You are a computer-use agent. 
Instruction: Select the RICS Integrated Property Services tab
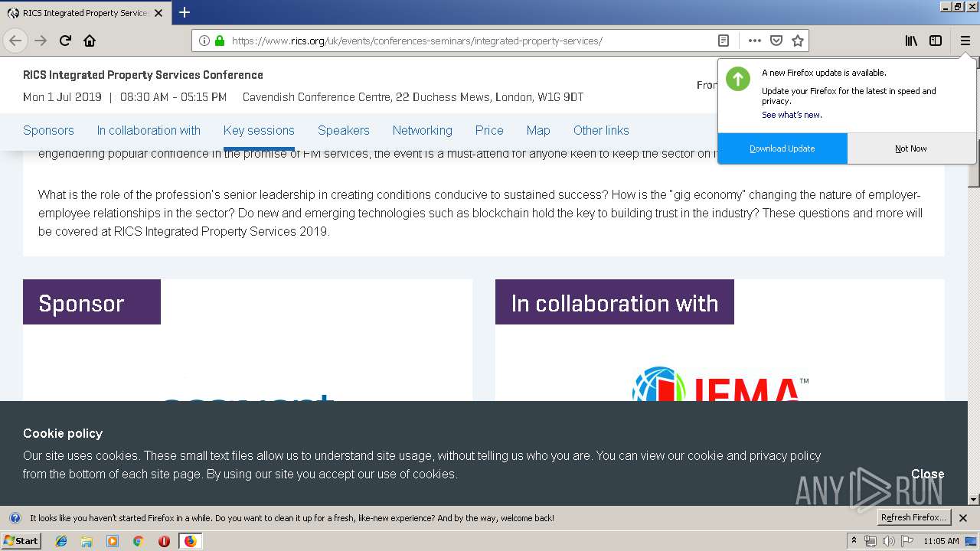84,12
